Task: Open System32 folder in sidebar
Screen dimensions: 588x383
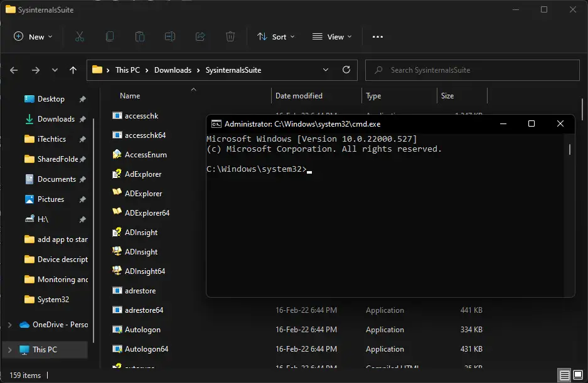Action: 53,300
